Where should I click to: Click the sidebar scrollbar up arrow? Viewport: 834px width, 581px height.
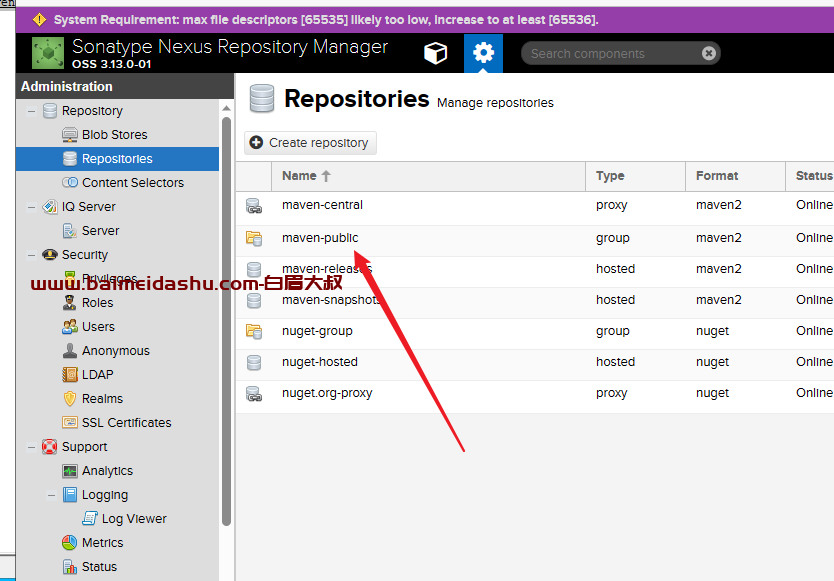pyautogui.click(x=226, y=108)
